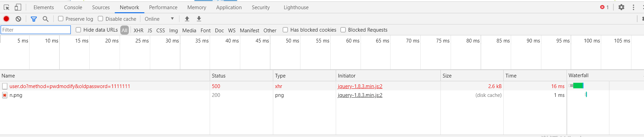This screenshot has width=644, height=137.
Task: Open the Application tab
Action: click(229, 7)
